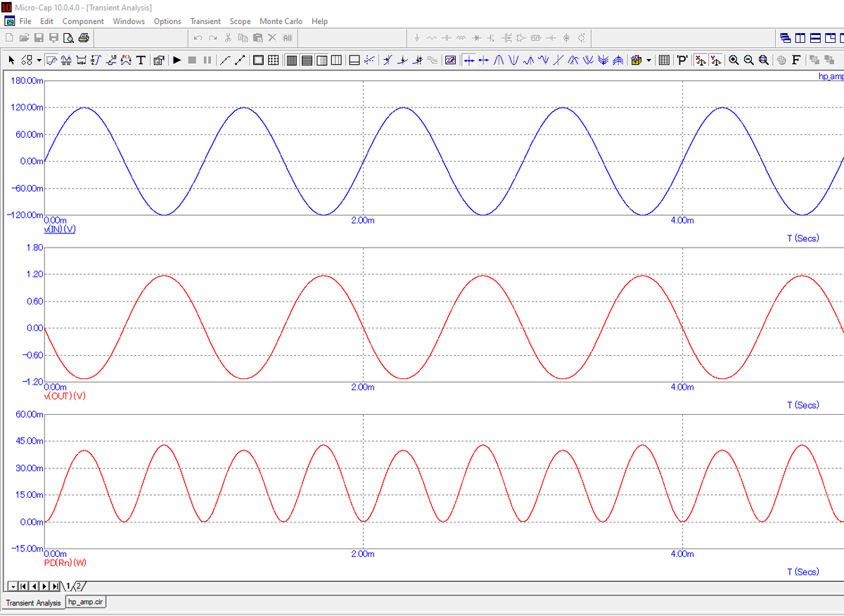This screenshot has height=616, width=844.
Task: Click the High point cursor icon
Action: tap(528, 60)
